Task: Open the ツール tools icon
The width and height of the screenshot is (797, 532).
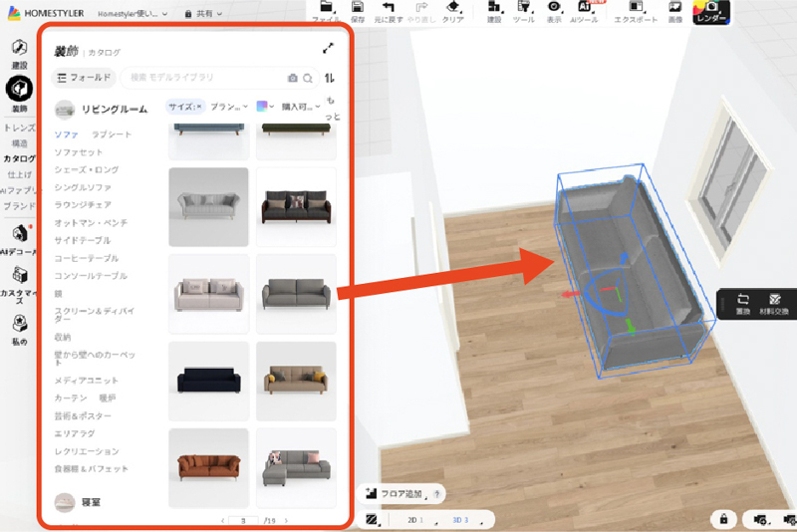Action: pos(524,7)
